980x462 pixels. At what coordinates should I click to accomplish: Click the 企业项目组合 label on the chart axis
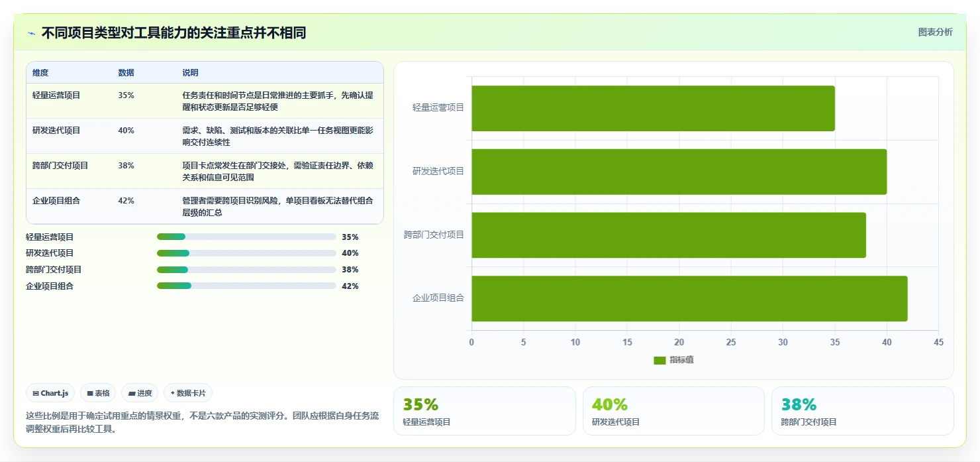pos(438,298)
